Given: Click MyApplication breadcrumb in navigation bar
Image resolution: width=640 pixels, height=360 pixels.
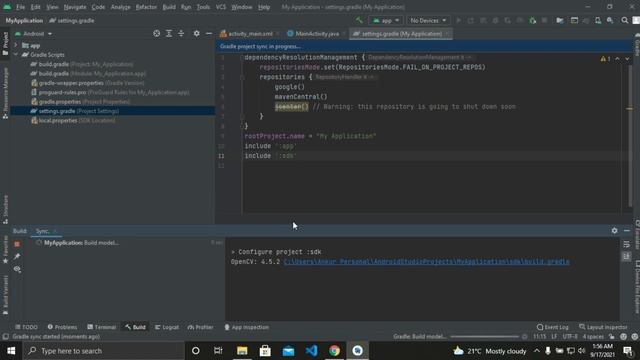Looking at the screenshot, I should [24, 20].
